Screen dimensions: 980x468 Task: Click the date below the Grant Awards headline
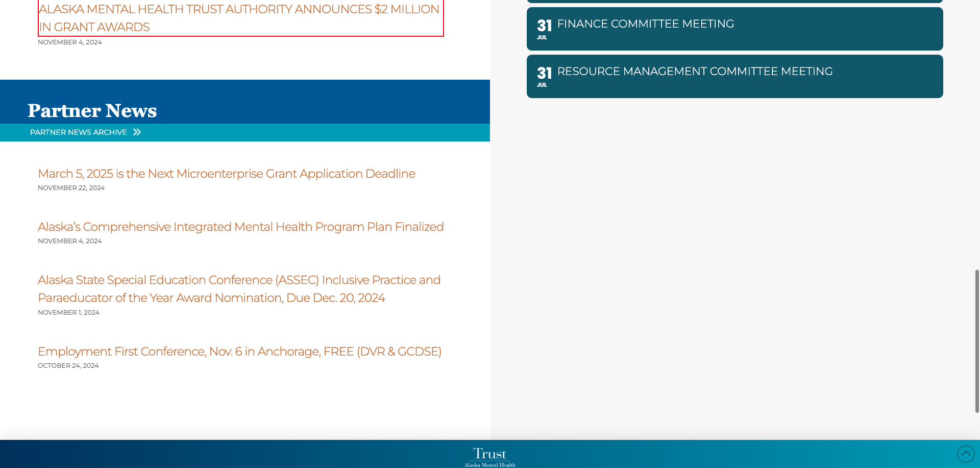[69, 42]
